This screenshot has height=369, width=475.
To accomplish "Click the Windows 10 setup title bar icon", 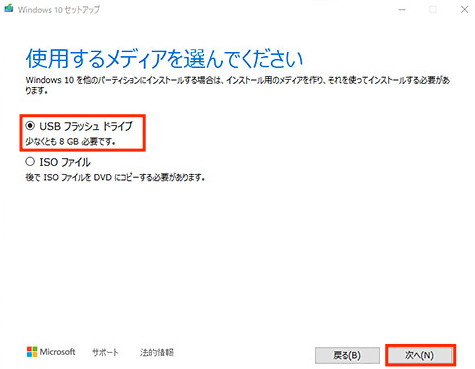I will (9, 9).
